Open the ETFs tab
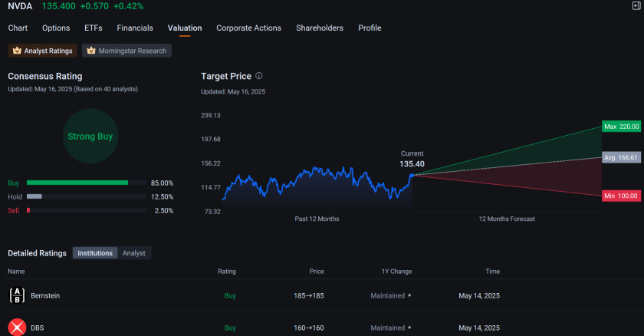This screenshot has height=336, width=644. coord(94,28)
